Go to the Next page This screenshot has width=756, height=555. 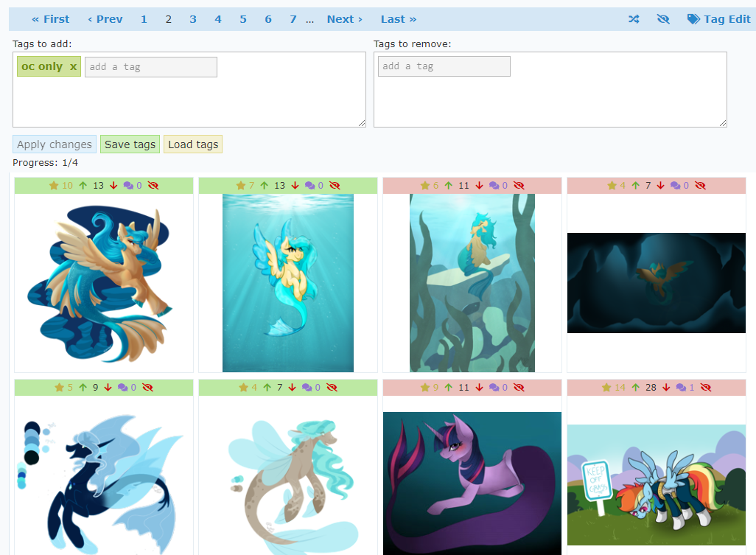[x=345, y=19]
